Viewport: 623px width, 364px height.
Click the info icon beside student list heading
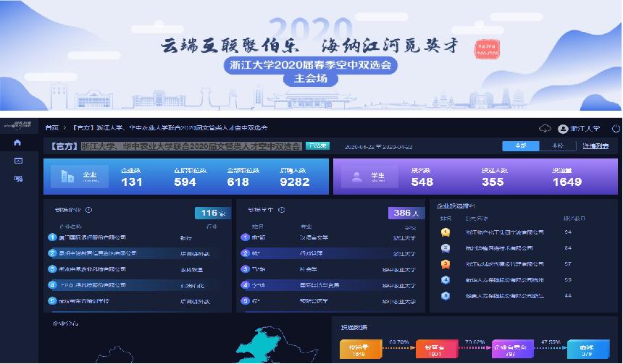pos(282,210)
